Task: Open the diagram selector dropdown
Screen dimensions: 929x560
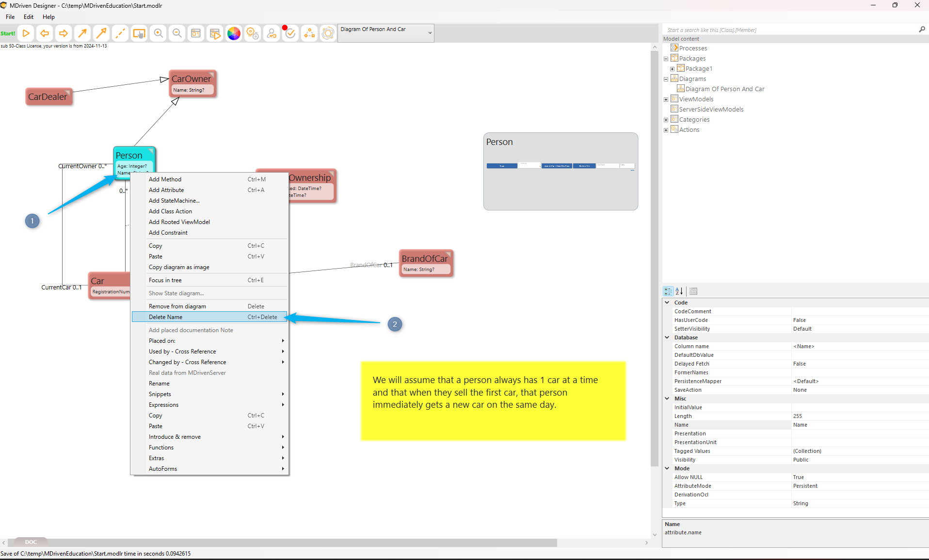Action: [430, 33]
